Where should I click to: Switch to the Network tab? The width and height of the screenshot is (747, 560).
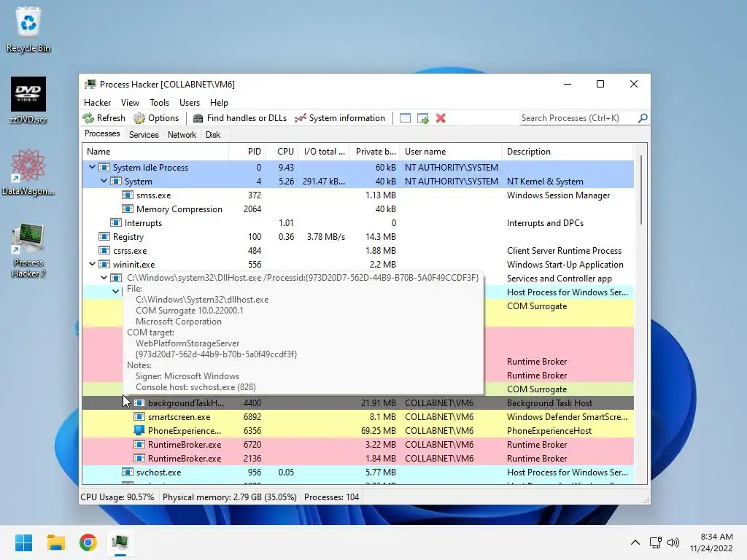(182, 135)
